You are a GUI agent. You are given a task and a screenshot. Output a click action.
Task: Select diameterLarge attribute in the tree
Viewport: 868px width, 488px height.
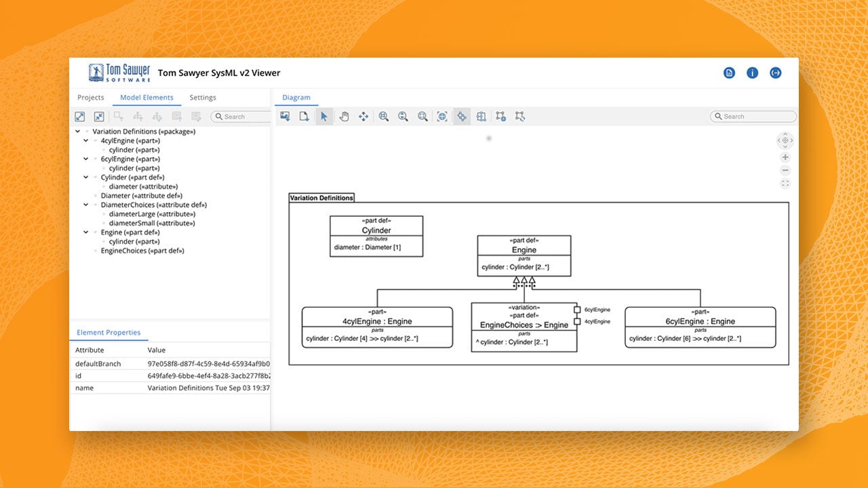(153, 214)
